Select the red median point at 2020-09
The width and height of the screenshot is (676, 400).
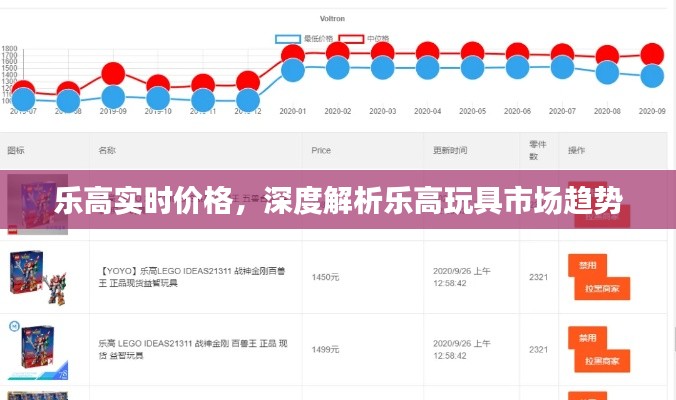tap(652, 53)
